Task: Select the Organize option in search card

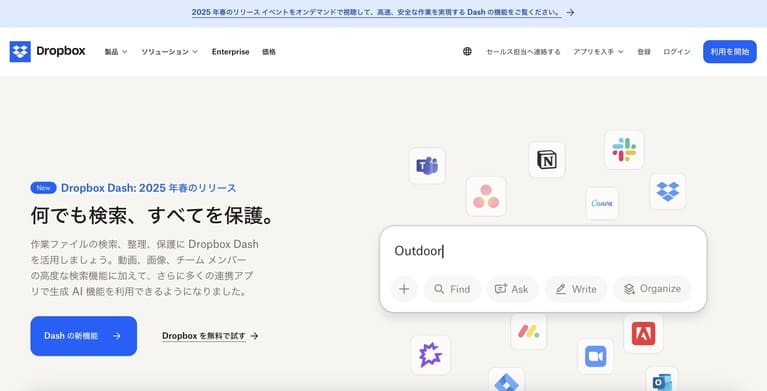Action: tap(653, 289)
